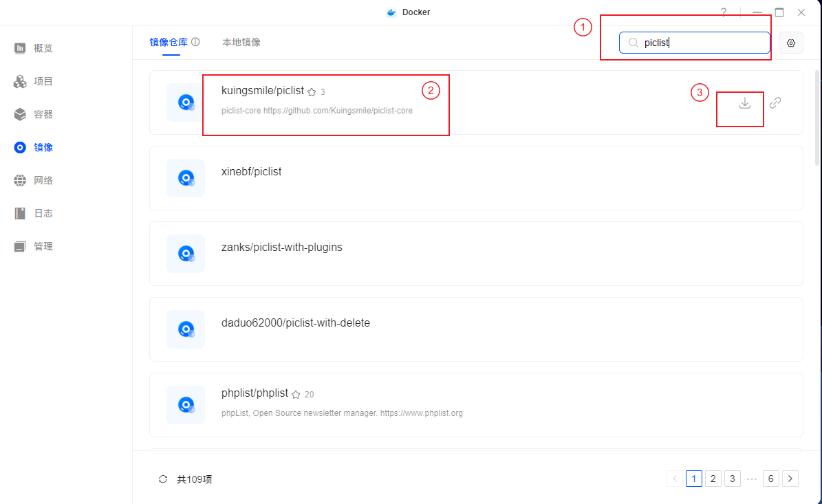Jump to results page 6
The width and height of the screenshot is (822, 504).
coord(770,479)
